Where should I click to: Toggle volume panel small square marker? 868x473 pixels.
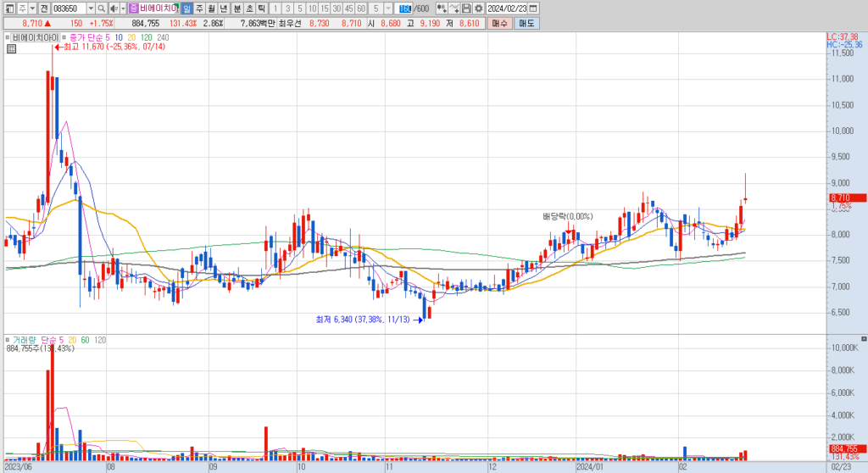tap(7, 340)
